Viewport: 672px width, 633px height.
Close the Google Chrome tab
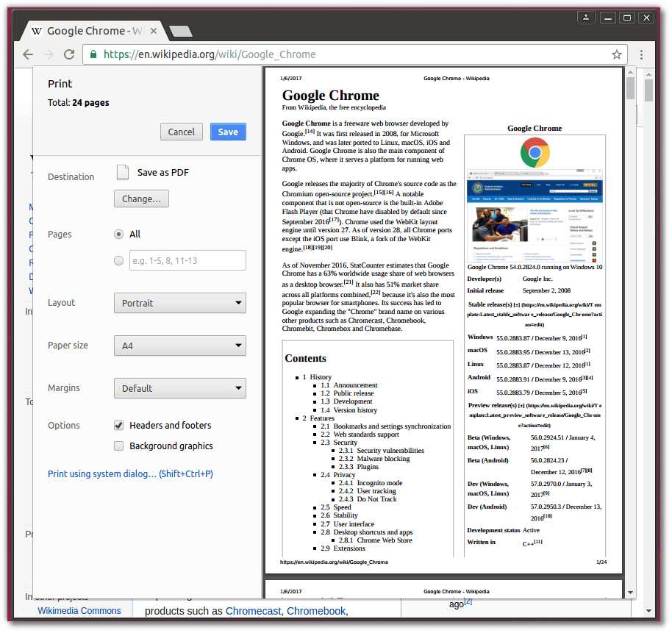(154, 31)
